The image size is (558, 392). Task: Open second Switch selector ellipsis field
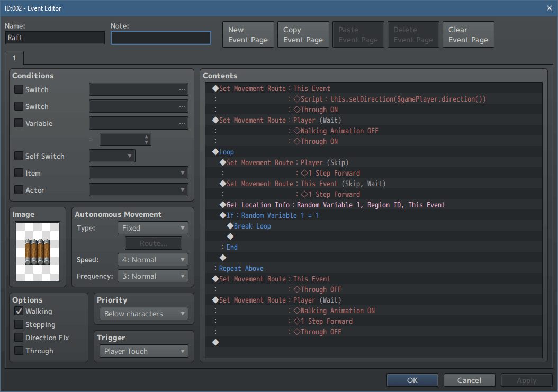point(138,106)
